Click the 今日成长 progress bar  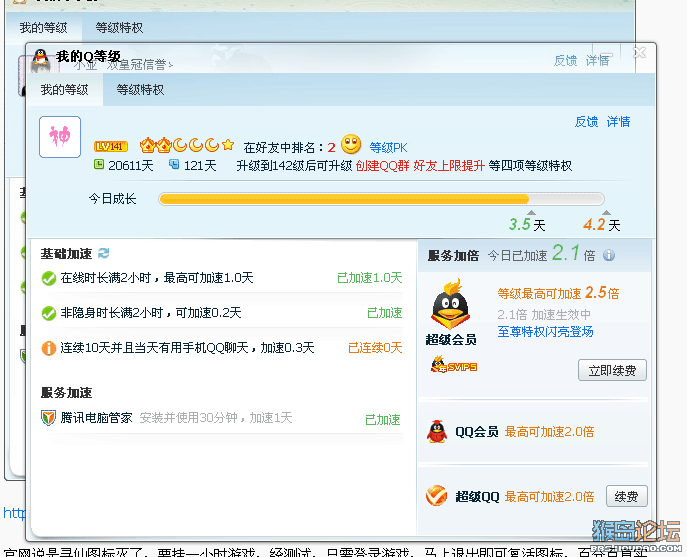pyautogui.click(x=381, y=199)
